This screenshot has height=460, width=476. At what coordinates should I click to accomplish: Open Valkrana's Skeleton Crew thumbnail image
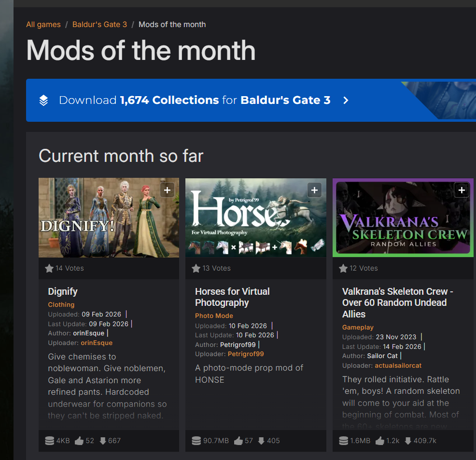click(x=403, y=217)
